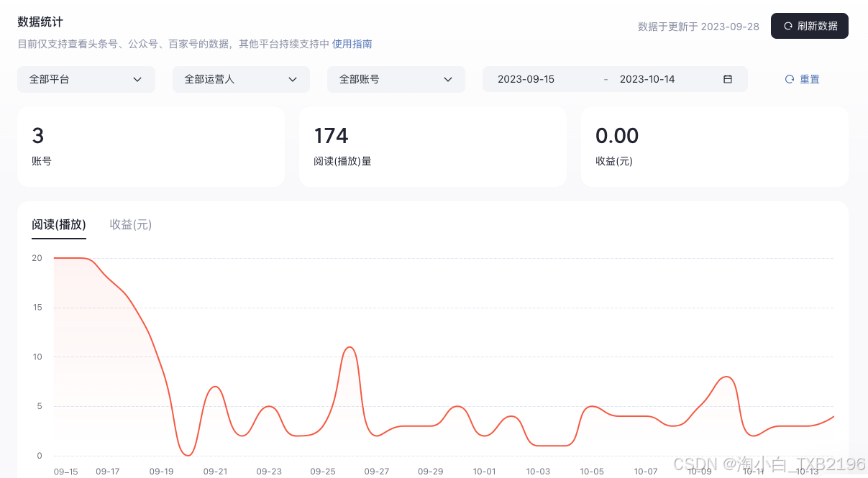The image size is (868, 478).
Task: Click the 3 账号 summary card
Action: (x=151, y=147)
